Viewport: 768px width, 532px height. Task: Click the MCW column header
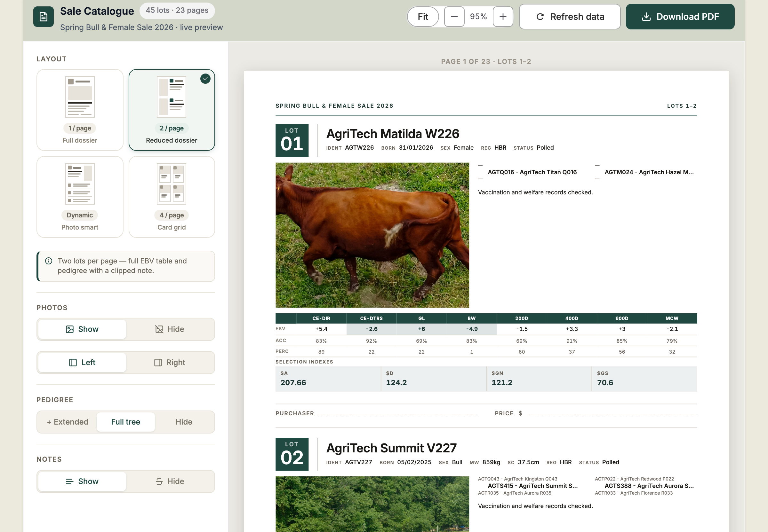[x=672, y=319]
